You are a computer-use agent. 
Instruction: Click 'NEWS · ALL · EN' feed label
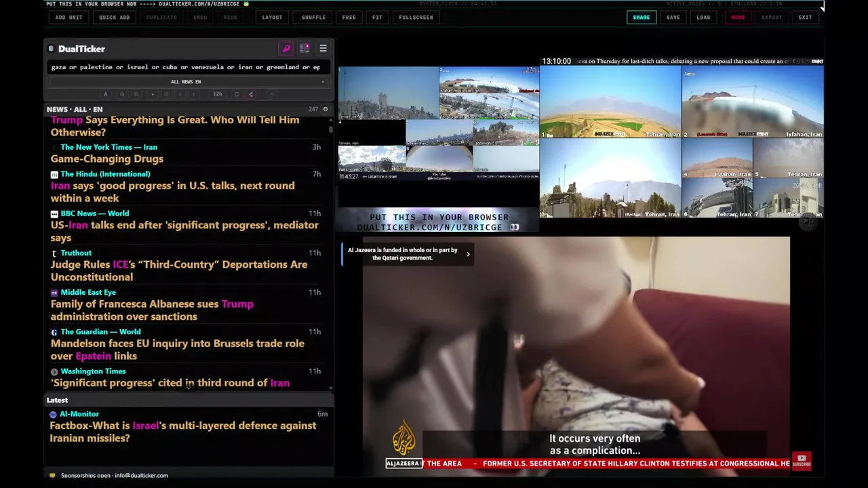[75, 109]
